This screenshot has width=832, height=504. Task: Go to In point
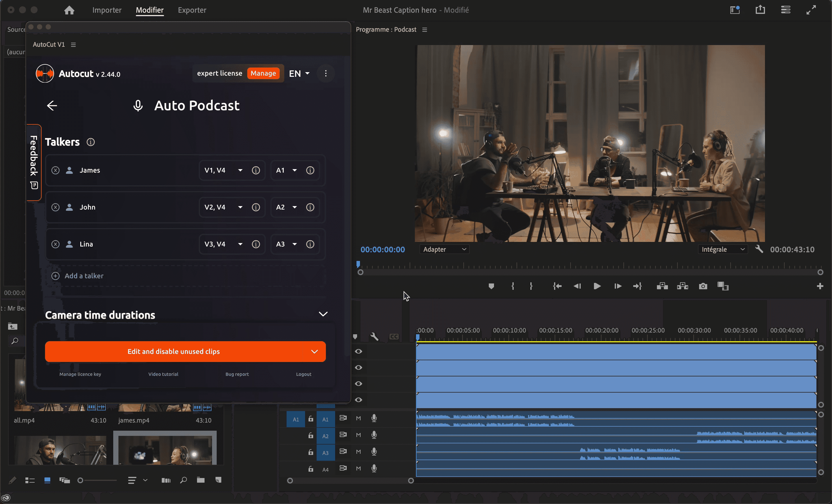pos(557,286)
